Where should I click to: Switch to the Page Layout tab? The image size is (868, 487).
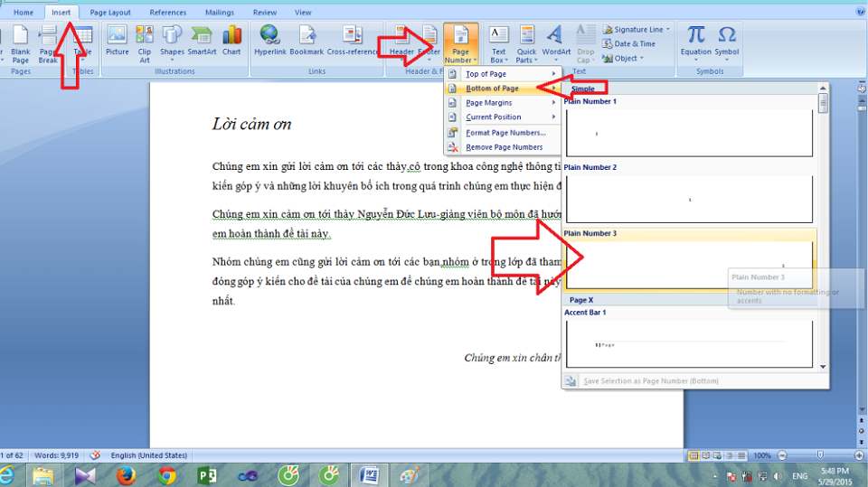coord(110,12)
